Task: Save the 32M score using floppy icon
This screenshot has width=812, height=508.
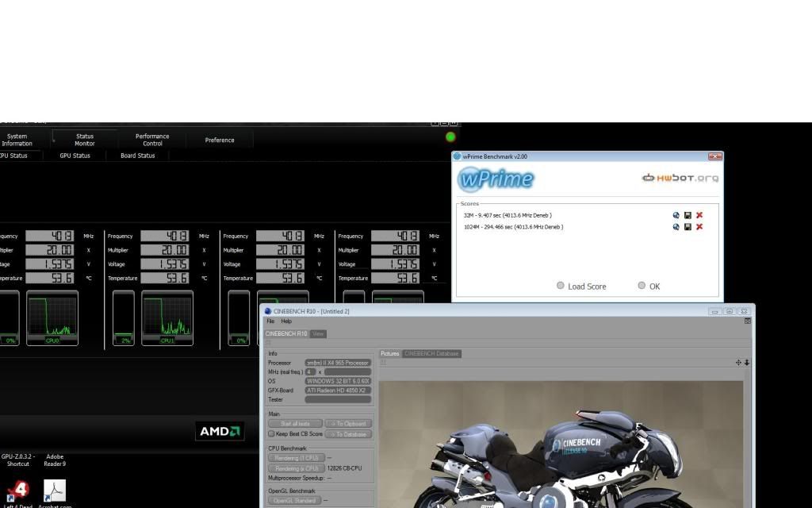Action: [688, 215]
